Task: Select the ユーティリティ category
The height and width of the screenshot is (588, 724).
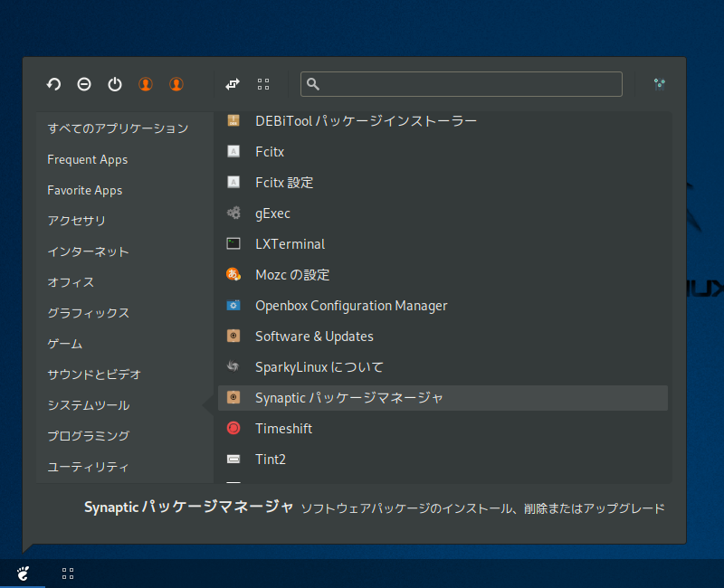Action: (x=88, y=467)
